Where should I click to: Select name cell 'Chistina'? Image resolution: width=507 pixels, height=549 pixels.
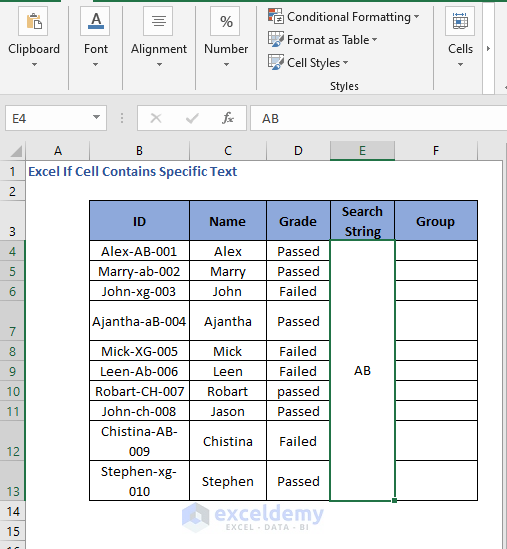pos(228,441)
